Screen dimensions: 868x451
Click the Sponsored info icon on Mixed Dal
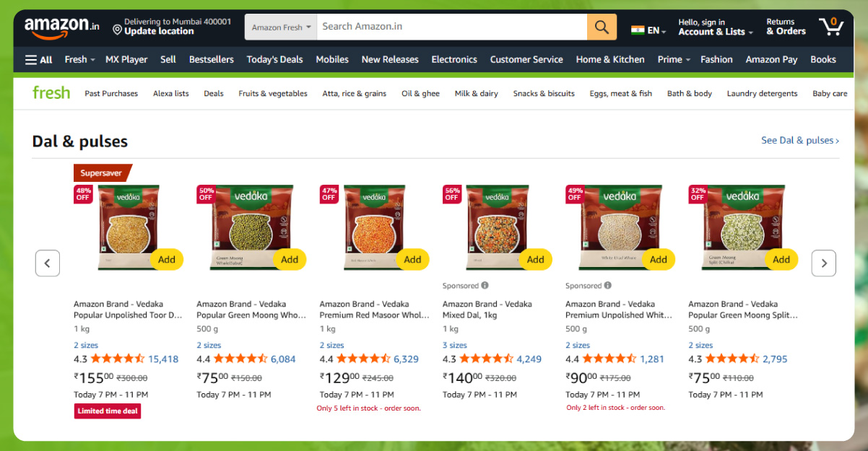click(x=485, y=286)
